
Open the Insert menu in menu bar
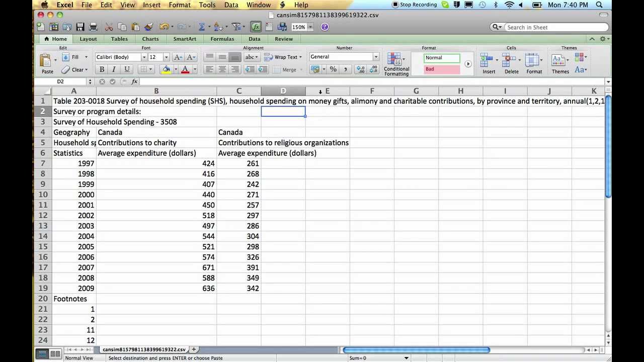tap(151, 5)
